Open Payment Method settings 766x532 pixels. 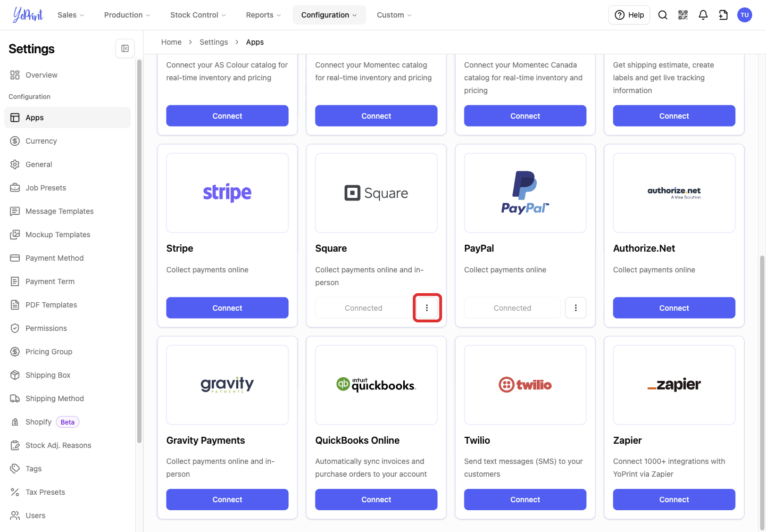(x=68, y=258)
